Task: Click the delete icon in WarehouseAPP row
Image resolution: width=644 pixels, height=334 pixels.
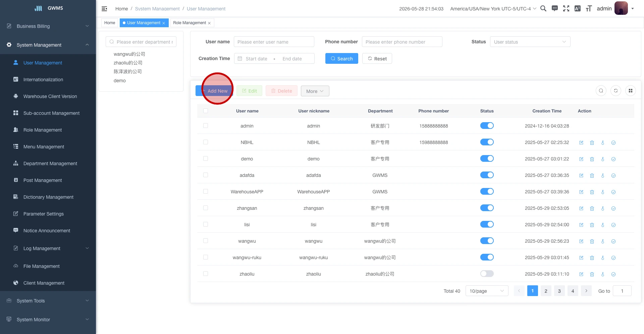Action: tap(592, 192)
